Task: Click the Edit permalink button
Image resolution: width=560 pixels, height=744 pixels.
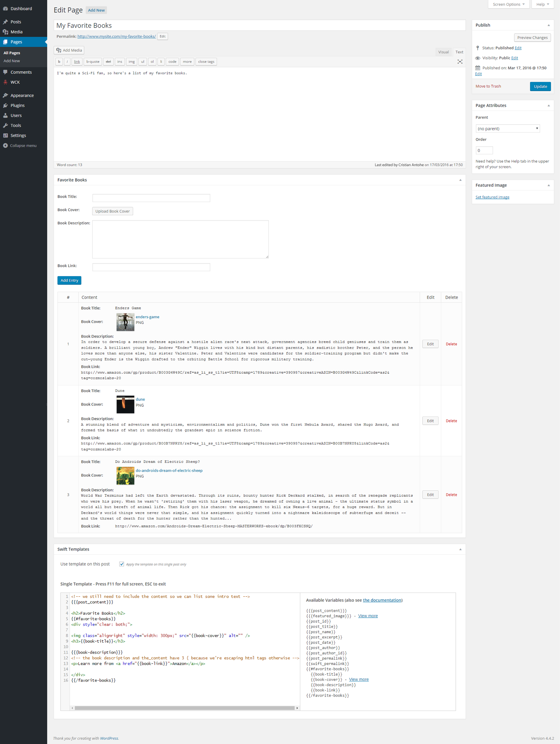Action: pos(162,37)
